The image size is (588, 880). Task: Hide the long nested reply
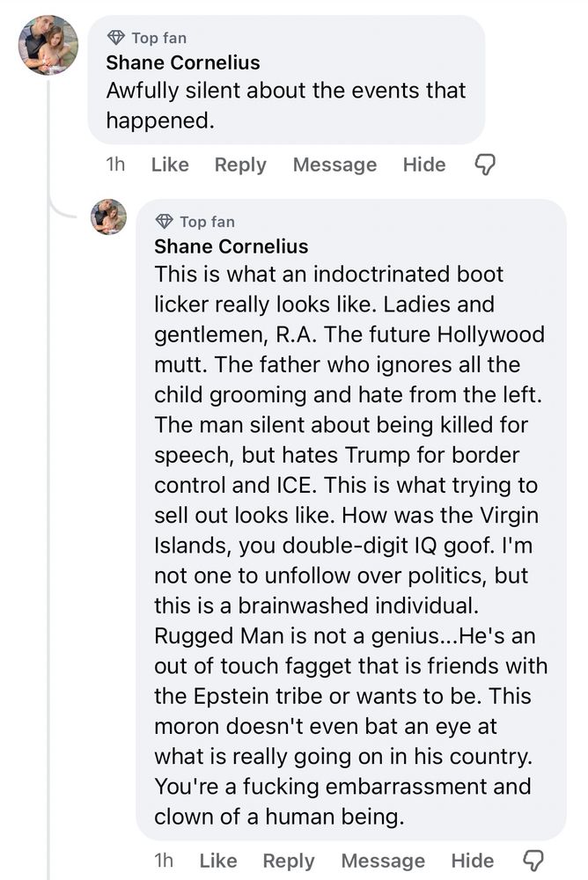click(473, 861)
